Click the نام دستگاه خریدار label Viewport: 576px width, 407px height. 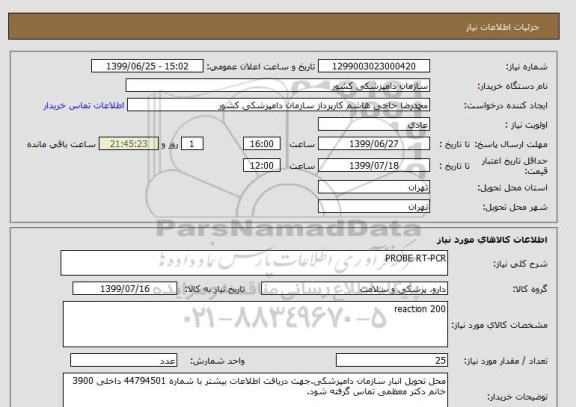512,86
